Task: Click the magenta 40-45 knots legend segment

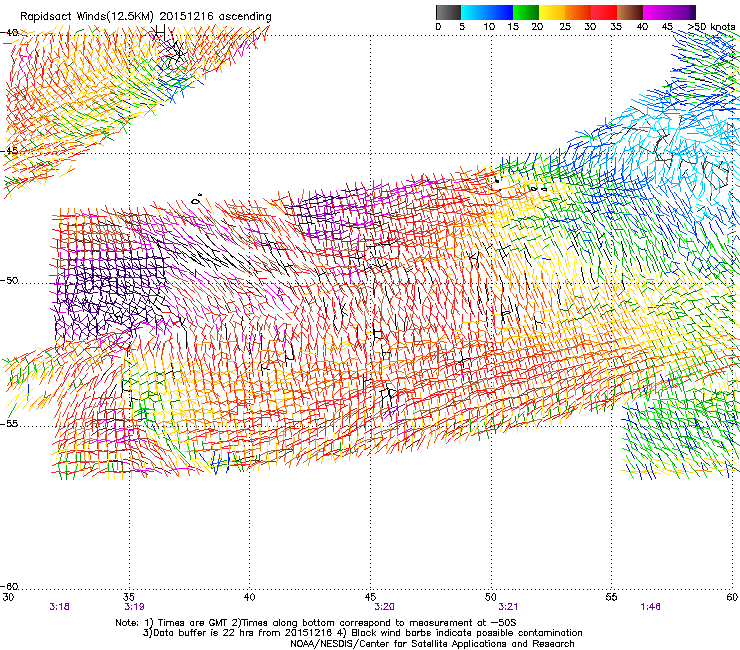Action: point(656,12)
